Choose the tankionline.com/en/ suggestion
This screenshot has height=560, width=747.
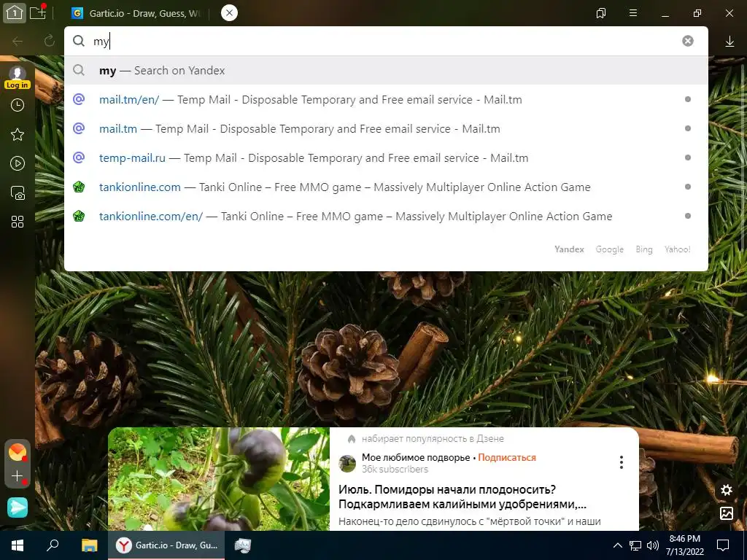coord(386,216)
